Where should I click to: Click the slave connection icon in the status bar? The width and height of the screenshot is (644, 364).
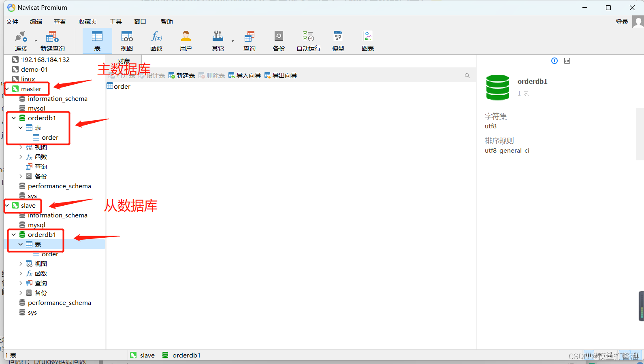coord(133,355)
